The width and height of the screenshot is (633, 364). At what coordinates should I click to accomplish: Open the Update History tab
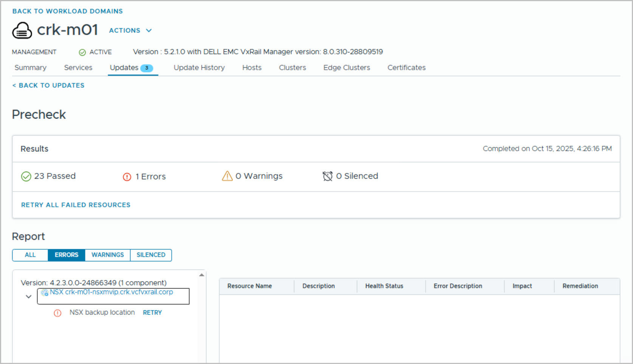[199, 68]
